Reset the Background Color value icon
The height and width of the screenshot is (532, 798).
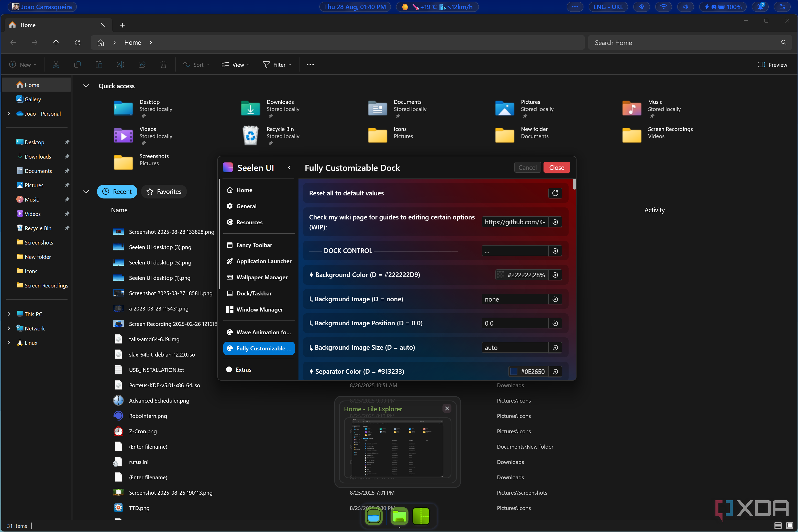(555, 275)
